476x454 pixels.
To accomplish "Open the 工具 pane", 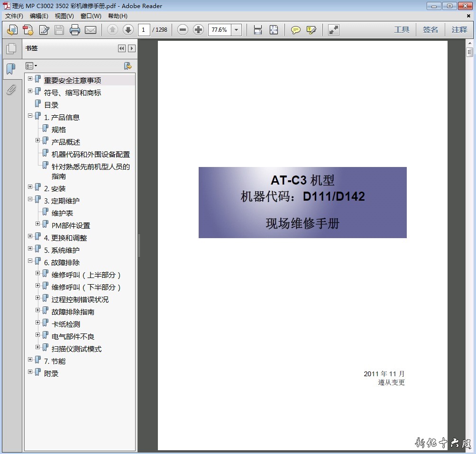I will [402, 29].
